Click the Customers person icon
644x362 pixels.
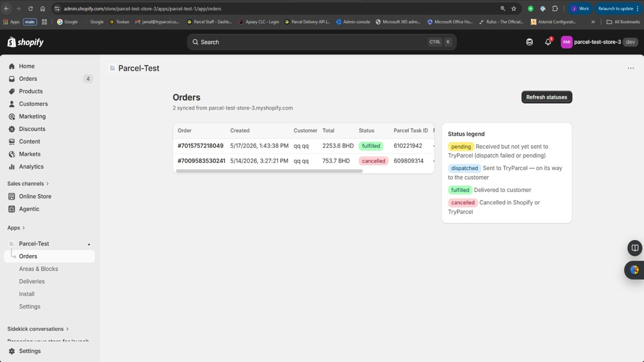pyautogui.click(x=12, y=104)
